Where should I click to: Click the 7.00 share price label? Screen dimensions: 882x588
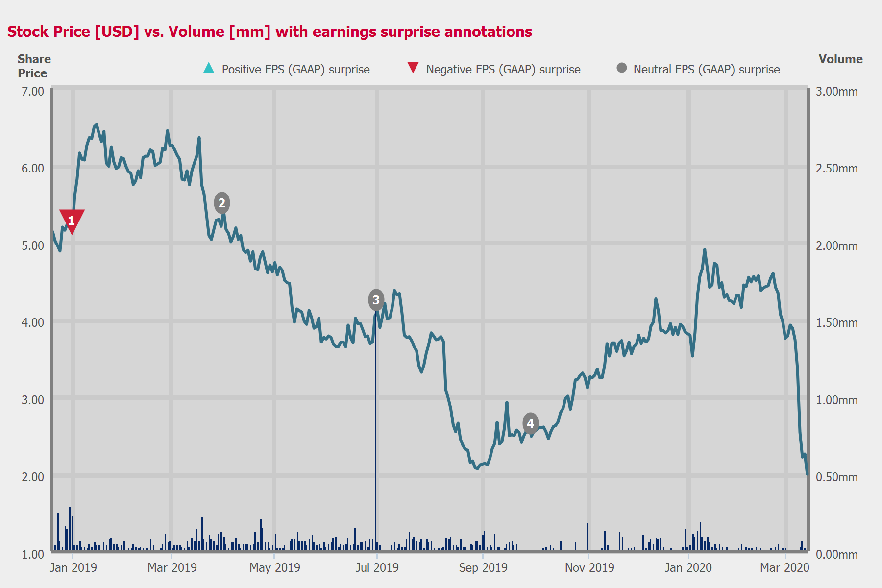click(x=33, y=92)
